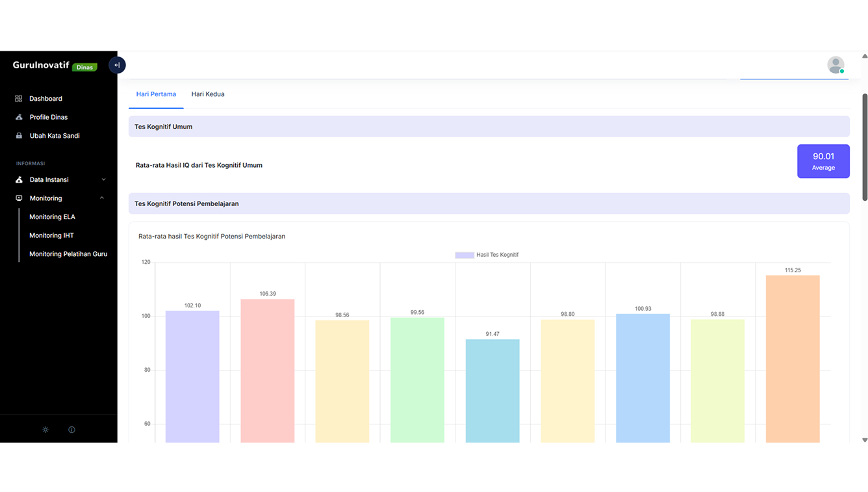Click the Profile Dinas building icon
The image size is (868, 492).
coord(19,117)
